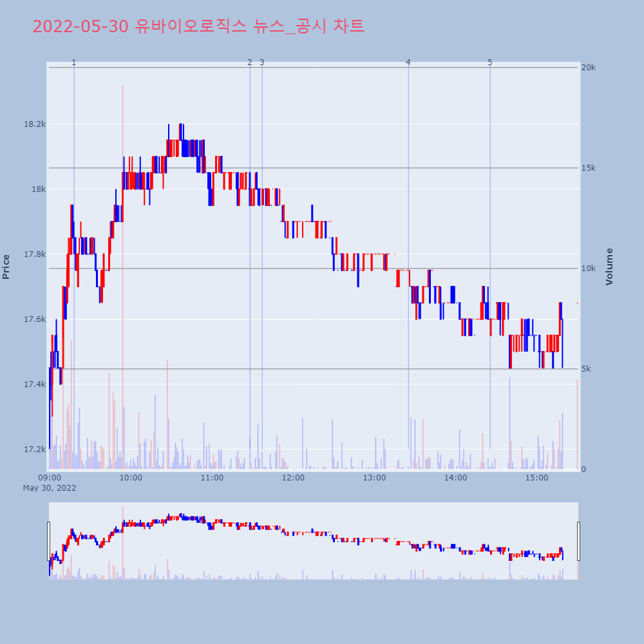Click news marker label 2
The height and width of the screenshot is (644, 644).
(250, 62)
